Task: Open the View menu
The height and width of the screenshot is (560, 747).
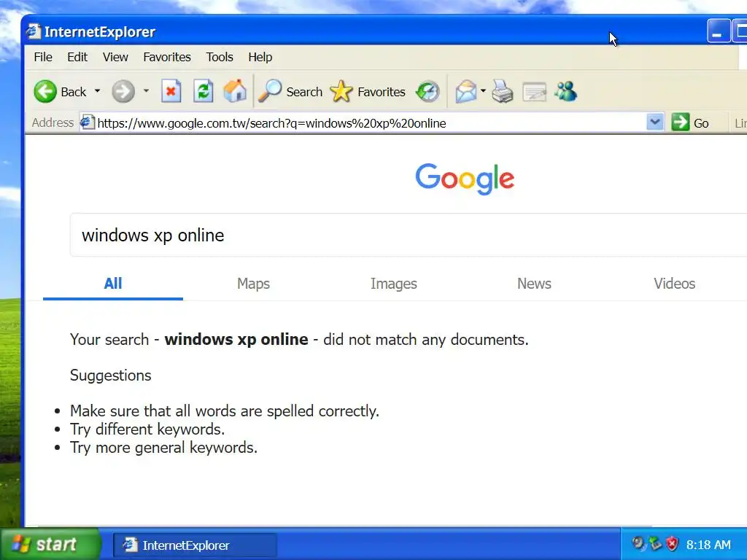Action: point(115,57)
